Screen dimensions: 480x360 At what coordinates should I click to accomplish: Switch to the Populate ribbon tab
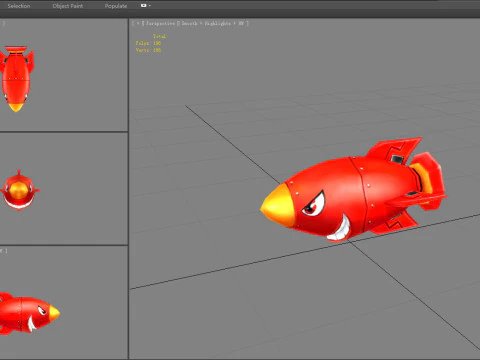pyautogui.click(x=116, y=6)
